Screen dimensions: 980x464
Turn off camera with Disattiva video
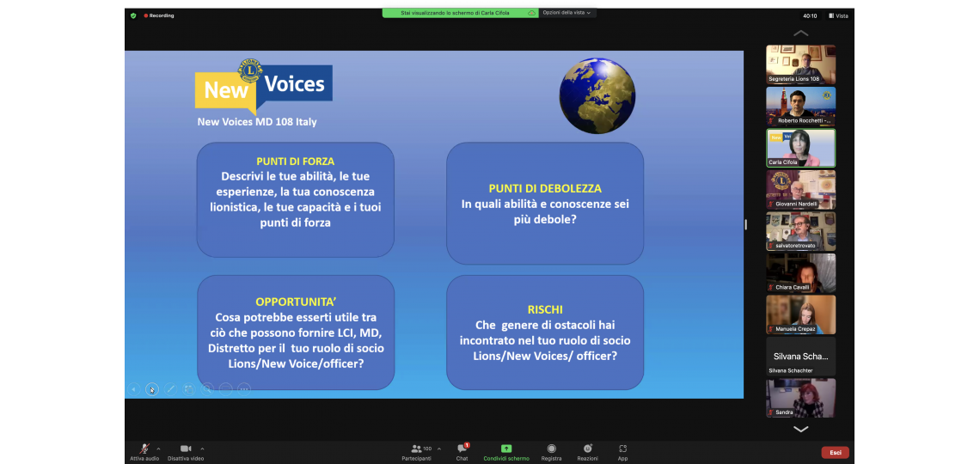[x=186, y=452]
